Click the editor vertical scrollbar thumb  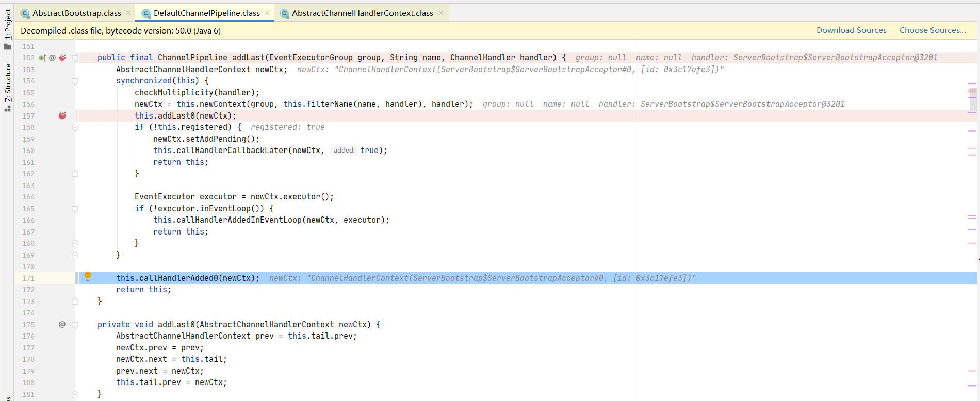[x=972, y=100]
